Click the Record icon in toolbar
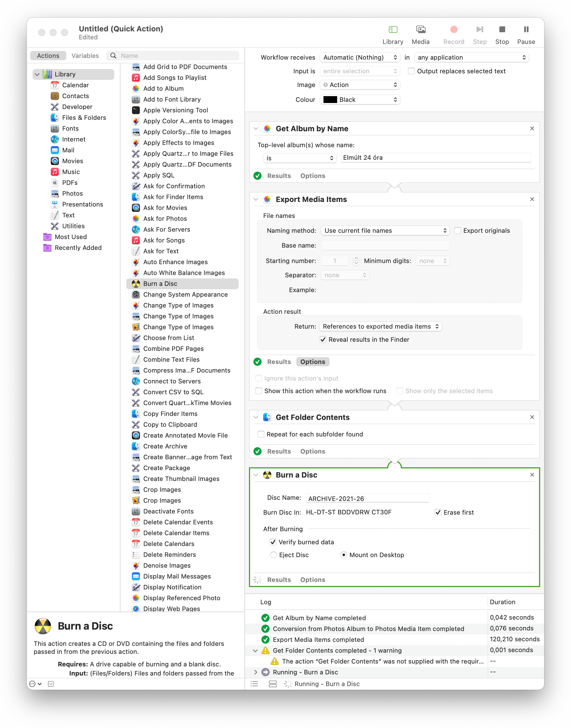571x728 pixels. pyautogui.click(x=454, y=30)
